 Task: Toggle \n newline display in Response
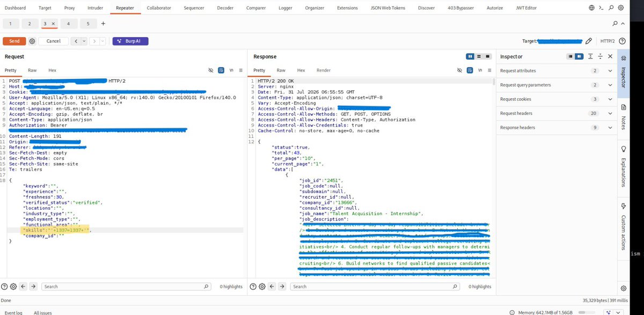click(480, 70)
